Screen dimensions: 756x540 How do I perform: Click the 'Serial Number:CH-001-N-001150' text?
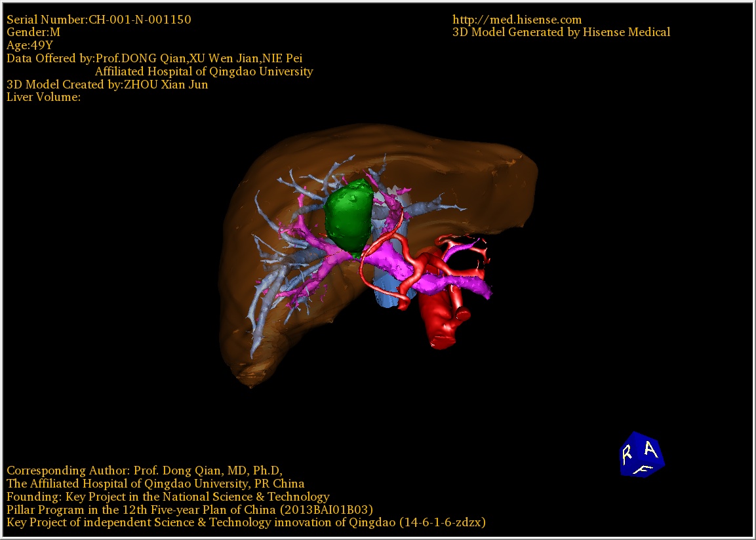pos(99,20)
